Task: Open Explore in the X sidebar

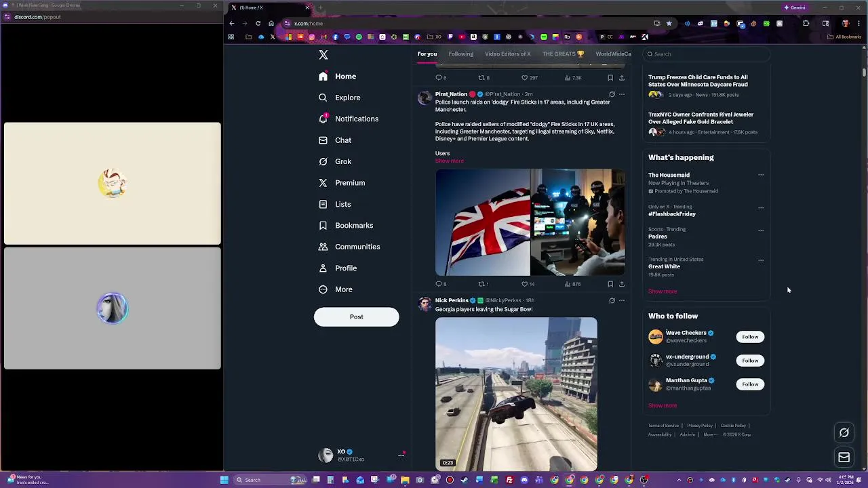Action: [x=339, y=98]
